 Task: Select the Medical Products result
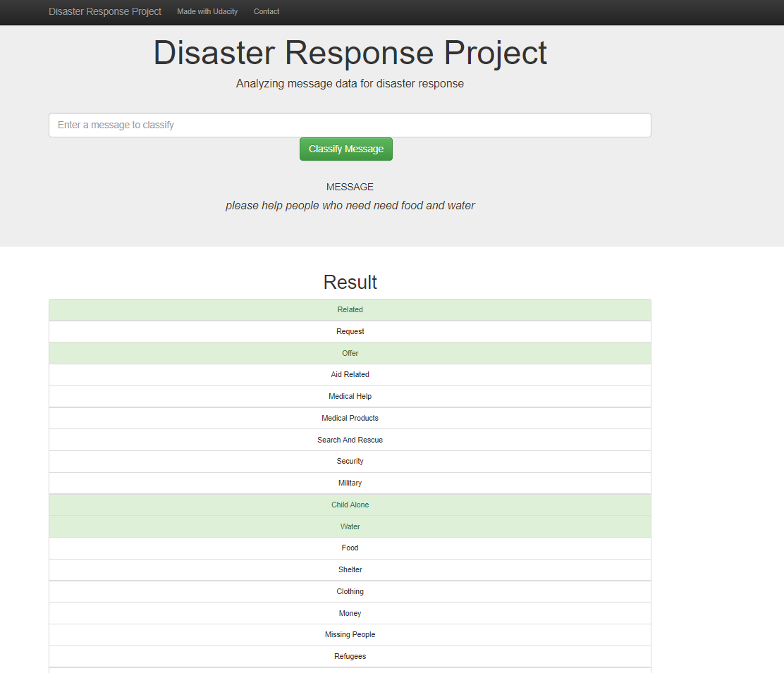coord(350,418)
